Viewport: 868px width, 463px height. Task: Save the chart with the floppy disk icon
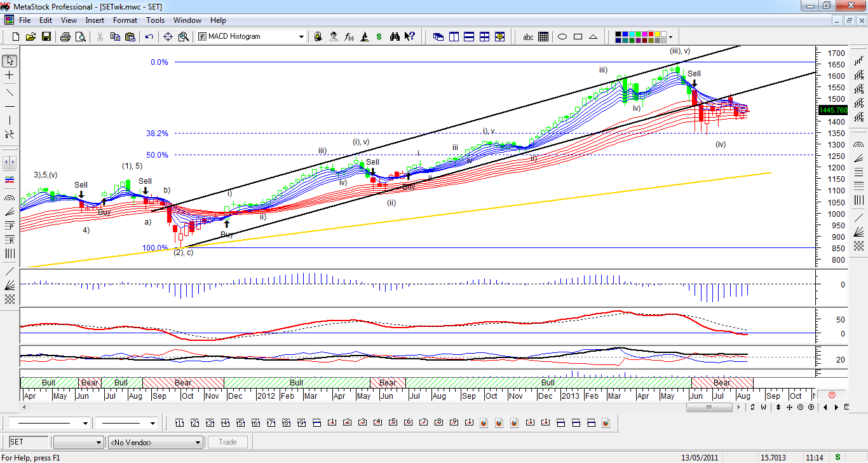46,37
